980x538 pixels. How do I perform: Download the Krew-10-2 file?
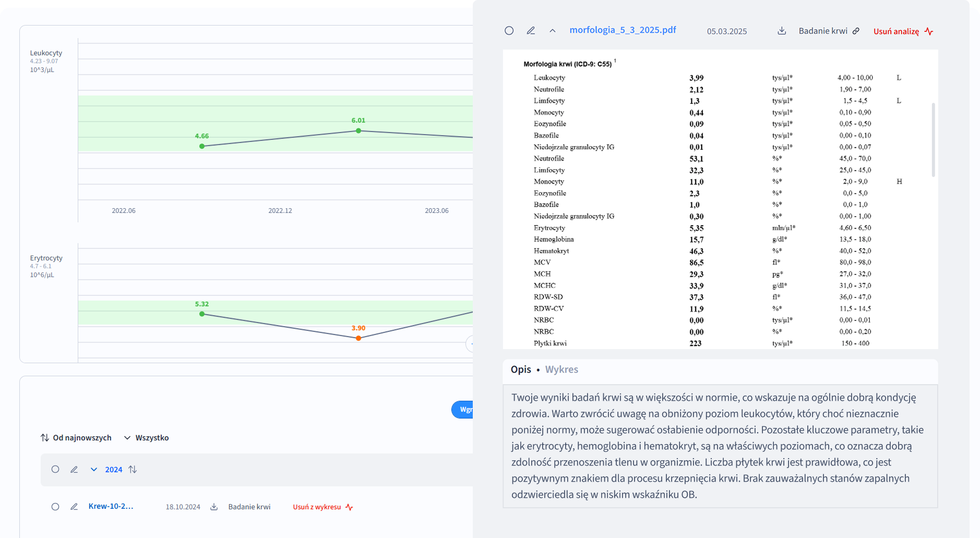click(x=214, y=507)
